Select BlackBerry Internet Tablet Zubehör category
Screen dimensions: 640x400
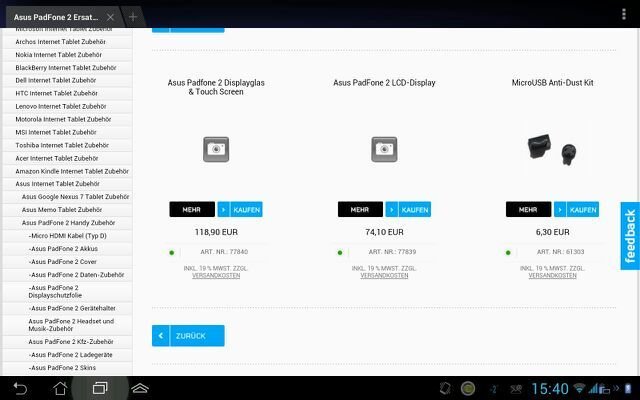[67, 68]
